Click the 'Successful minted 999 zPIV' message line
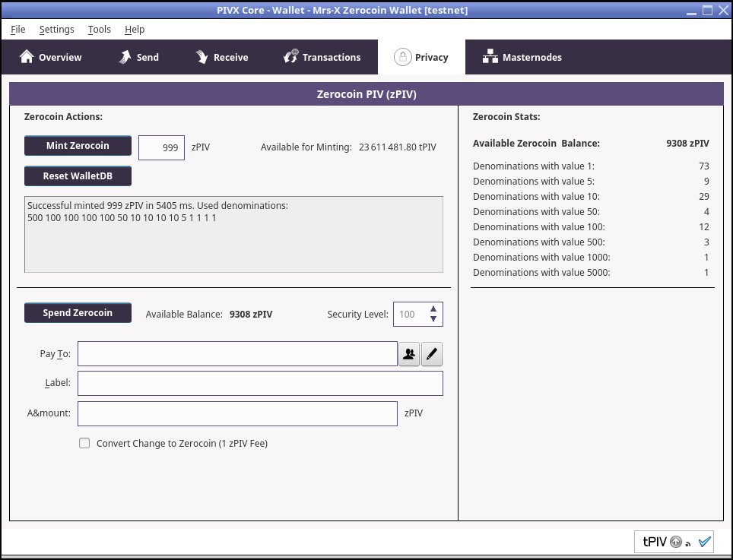 click(157, 205)
